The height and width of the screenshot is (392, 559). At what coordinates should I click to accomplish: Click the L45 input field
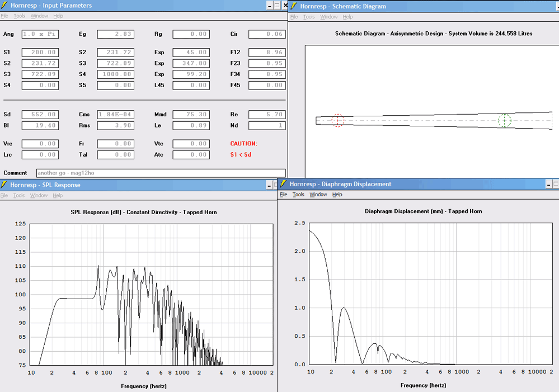tap(191, 86)
